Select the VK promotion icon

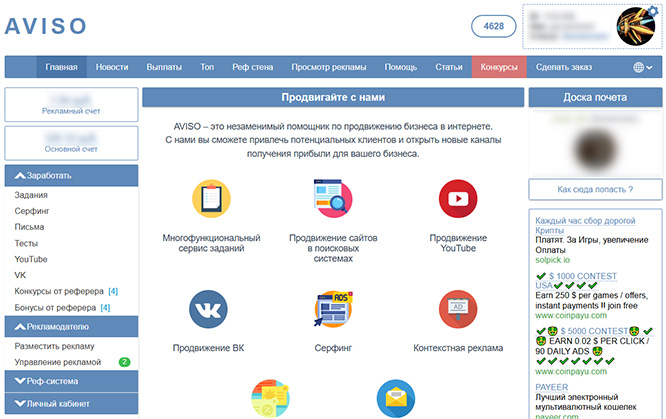pyautogui.click(x=209, y=311)
